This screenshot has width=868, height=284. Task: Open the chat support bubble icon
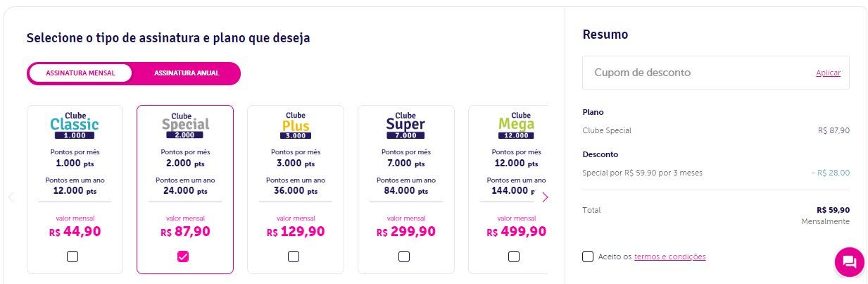click(849, 262)
